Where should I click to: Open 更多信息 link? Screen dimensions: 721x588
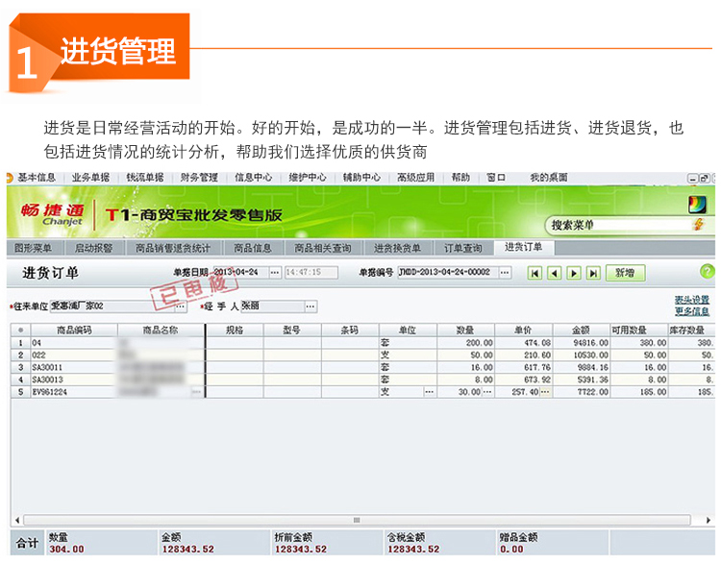tap(691, 311)
